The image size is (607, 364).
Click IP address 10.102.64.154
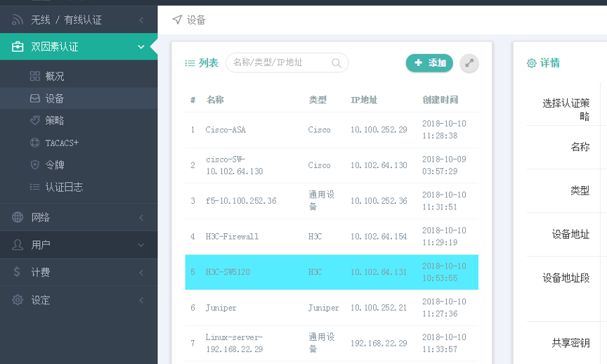(x=379, y=237)
